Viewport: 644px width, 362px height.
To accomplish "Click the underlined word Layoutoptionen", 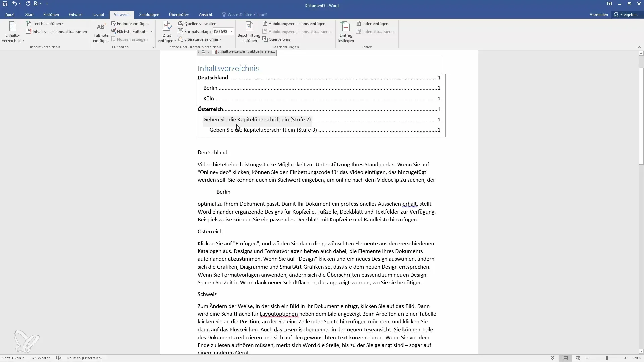I will coord(279,314).
